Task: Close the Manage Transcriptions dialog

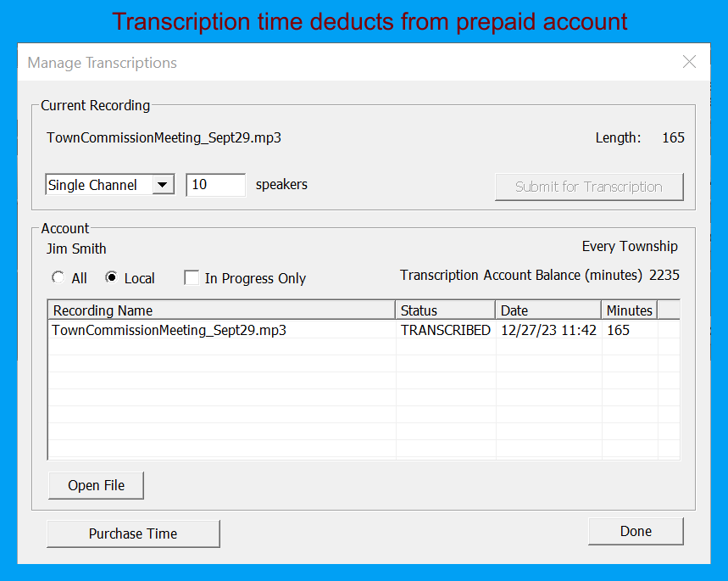Action: 689,62
